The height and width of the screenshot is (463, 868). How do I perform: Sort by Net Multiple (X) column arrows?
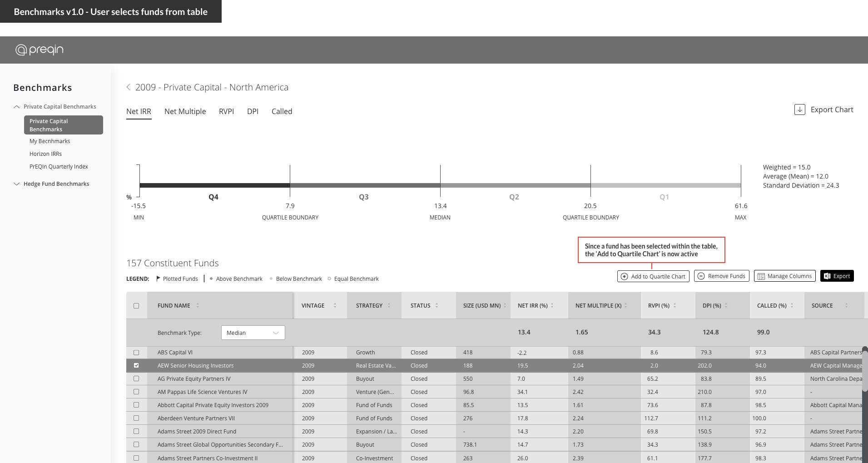625,305
